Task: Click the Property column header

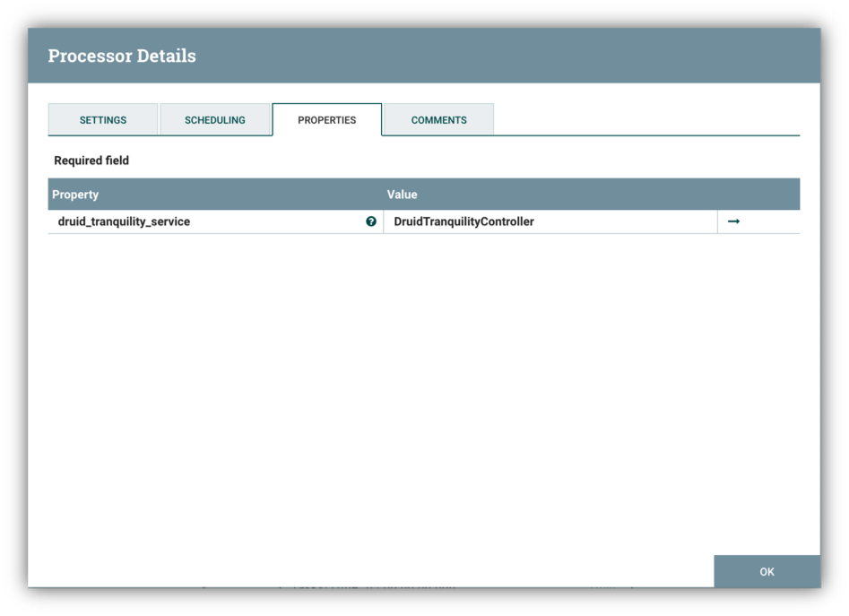Action: point(215,195)
